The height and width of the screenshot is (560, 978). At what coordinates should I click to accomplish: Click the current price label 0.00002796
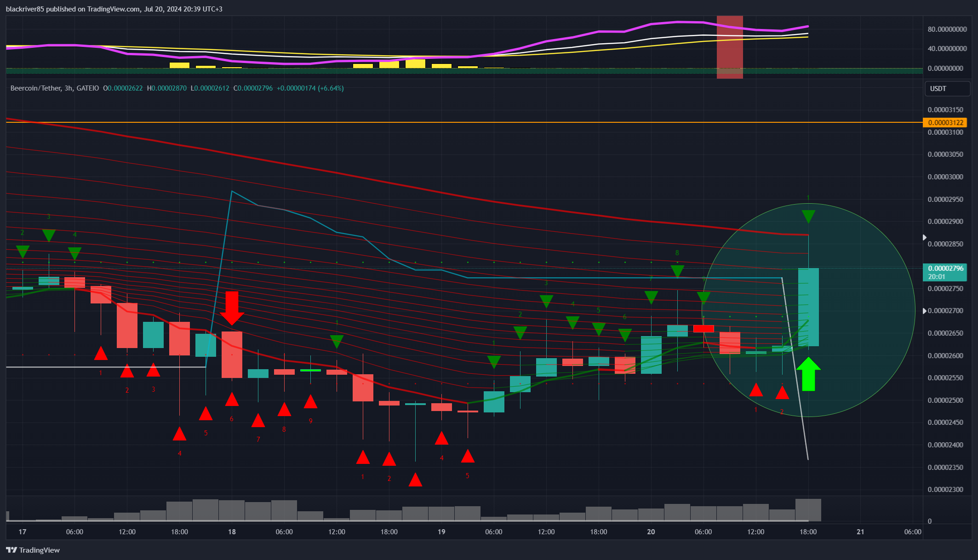[x=945, y=269]
